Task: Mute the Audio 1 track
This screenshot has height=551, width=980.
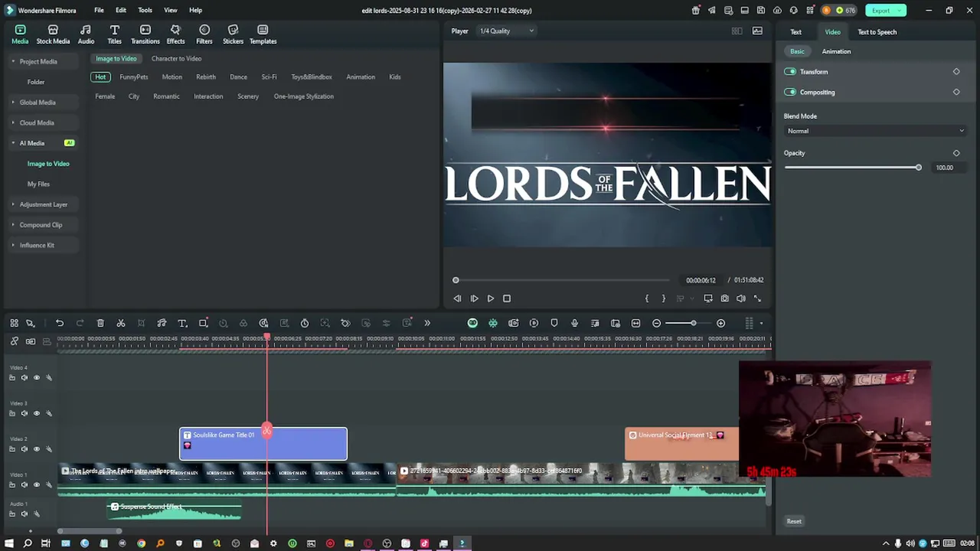Action: click(x=24, y=514)
